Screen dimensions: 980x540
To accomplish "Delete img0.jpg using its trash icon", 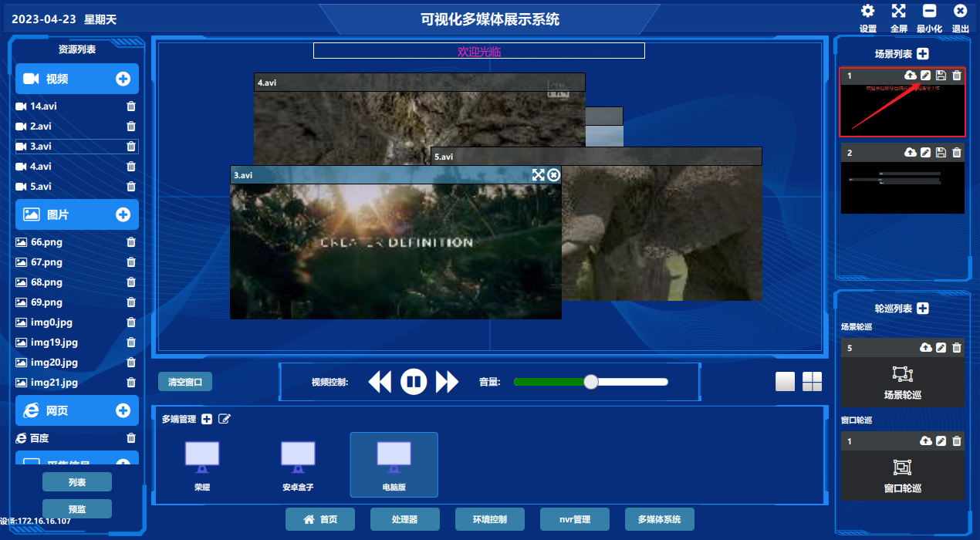I will pos(131,322).
